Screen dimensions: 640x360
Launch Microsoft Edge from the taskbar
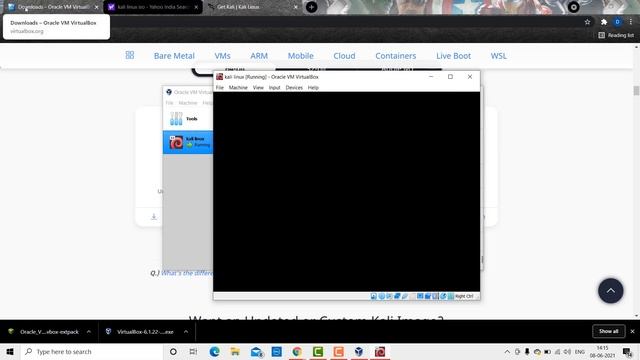pyautogui.click(x=215, y=351)
